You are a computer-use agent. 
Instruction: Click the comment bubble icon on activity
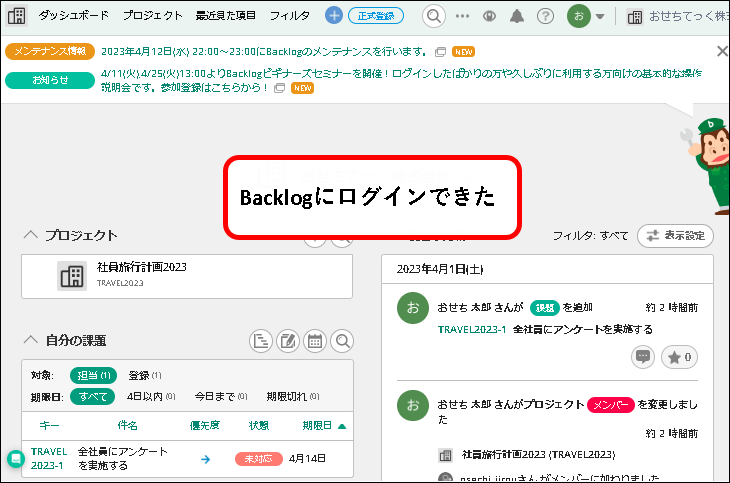[x=643, y=357]
